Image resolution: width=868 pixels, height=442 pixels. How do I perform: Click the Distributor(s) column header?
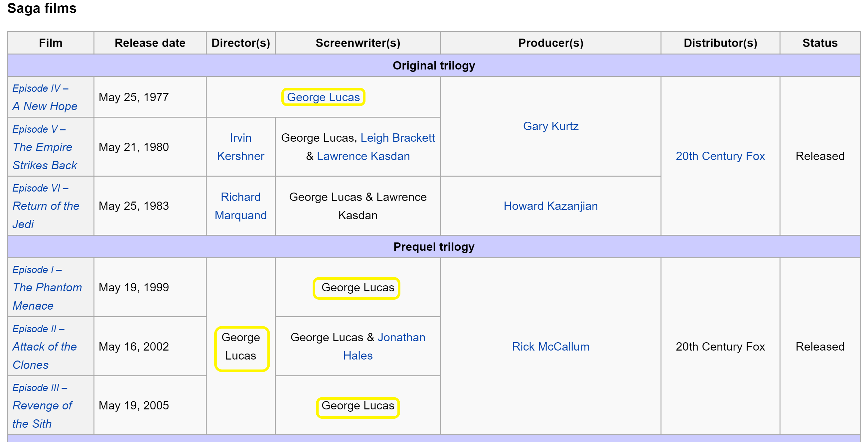720,43
